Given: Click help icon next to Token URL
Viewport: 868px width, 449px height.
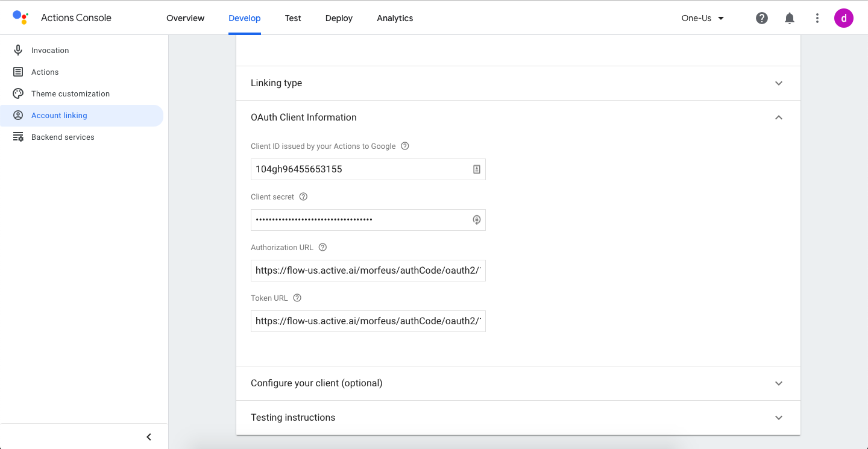Looking at the screenshot, I should (x=297, y=298).
